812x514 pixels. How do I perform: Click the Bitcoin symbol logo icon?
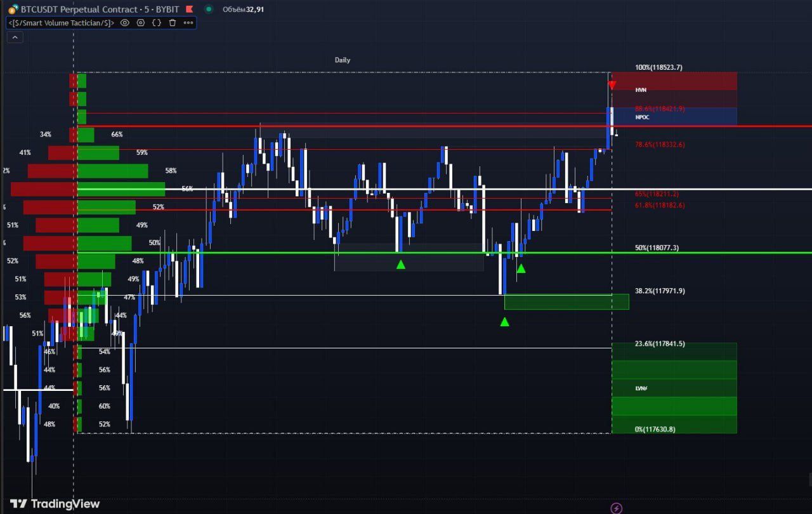pyautogui.click(x=13, y=10)
